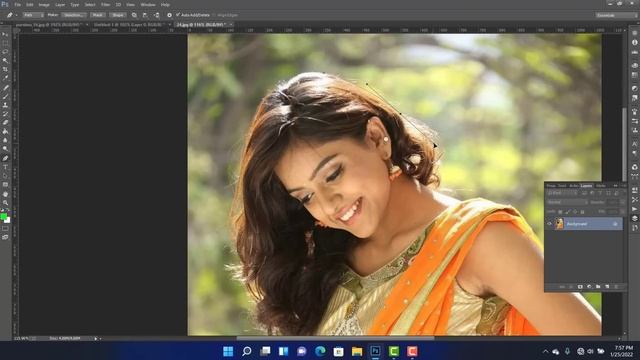Select the Rectangular Marquee tool
The height and width of the screenshot is (360, 640).
click(x=5, y=43)
